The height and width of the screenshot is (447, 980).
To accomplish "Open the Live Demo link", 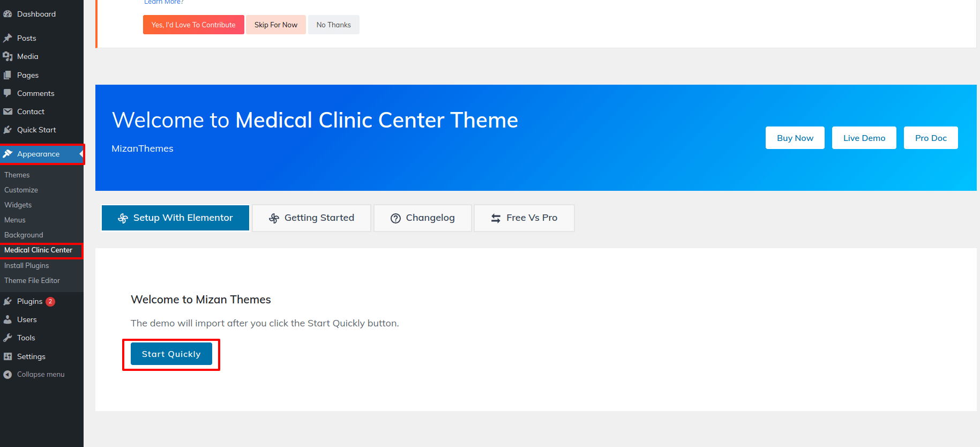I will pyautogui.click(x=864, y=138).
